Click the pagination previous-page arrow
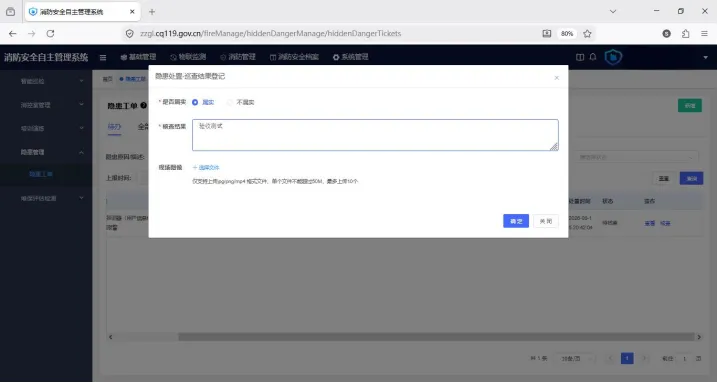 tap(610, 358)
